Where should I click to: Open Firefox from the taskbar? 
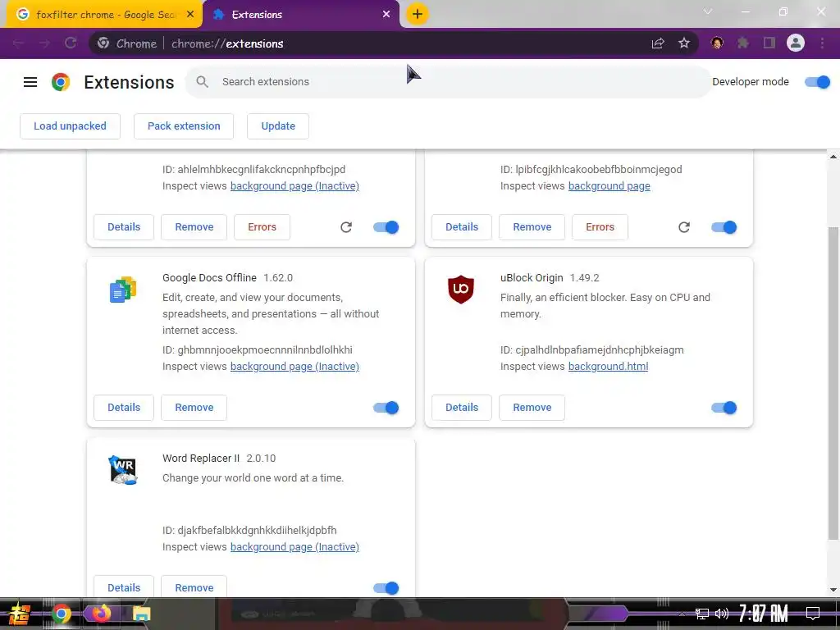click(x=101, y=614)
